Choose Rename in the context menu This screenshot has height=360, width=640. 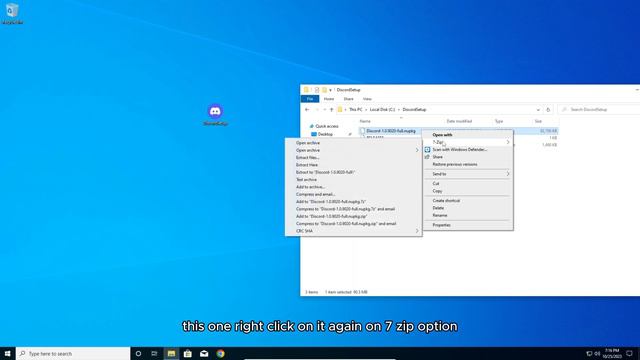click(467, 216)
